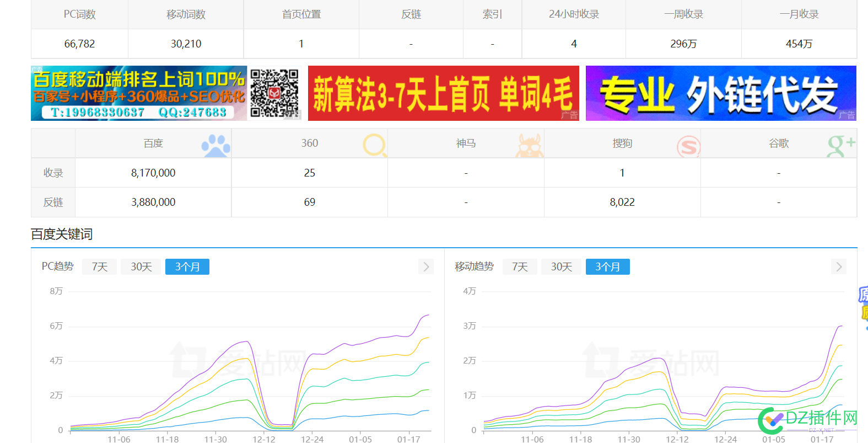Image resolution: width=868 pixels, height=443 pixels.
Task: Click the 360 search magnifier icon
Action: click(x=375, y=146)
